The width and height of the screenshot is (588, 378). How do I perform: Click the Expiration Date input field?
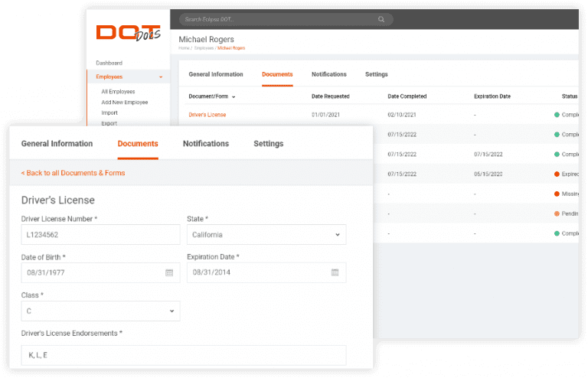[x=266, y=272]
